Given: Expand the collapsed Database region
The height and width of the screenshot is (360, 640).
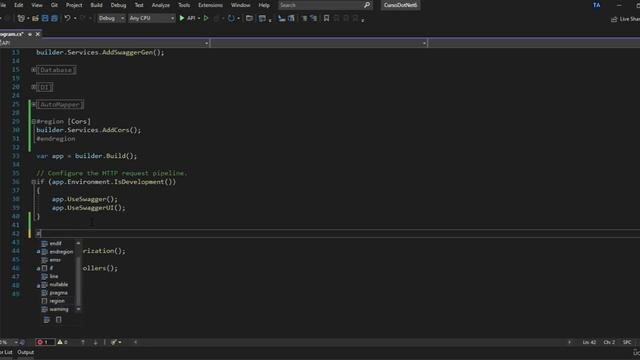Looking at the screenshot, I should pos(33,70).
